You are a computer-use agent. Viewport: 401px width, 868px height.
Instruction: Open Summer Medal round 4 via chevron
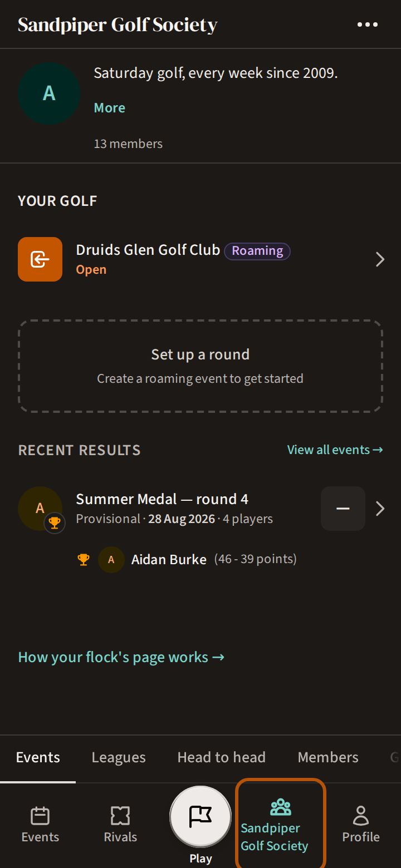[x=380, y=509]
